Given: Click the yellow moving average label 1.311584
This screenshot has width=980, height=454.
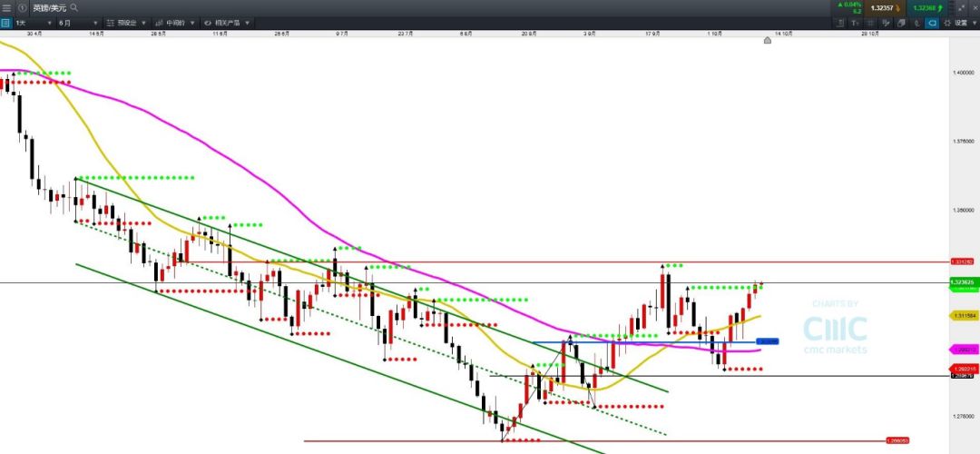Looking at the screenshot, I should click(x=962, y=316).
